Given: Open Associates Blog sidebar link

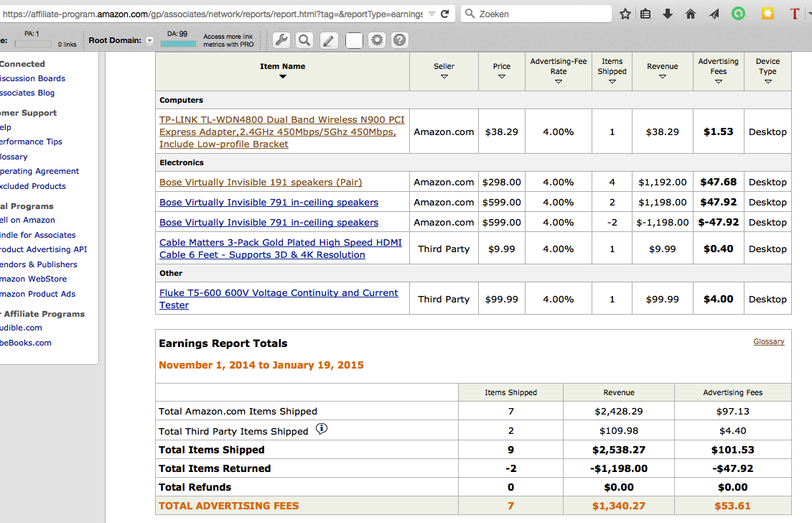Looking at the screenshot, I should coord(27,93).
